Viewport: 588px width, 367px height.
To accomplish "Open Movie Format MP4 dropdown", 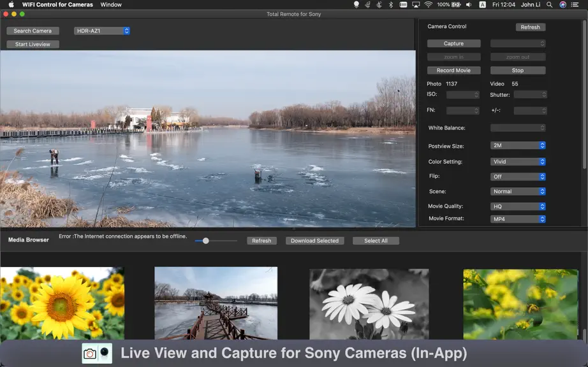I will pyautogui.click(x=518, y=219).
